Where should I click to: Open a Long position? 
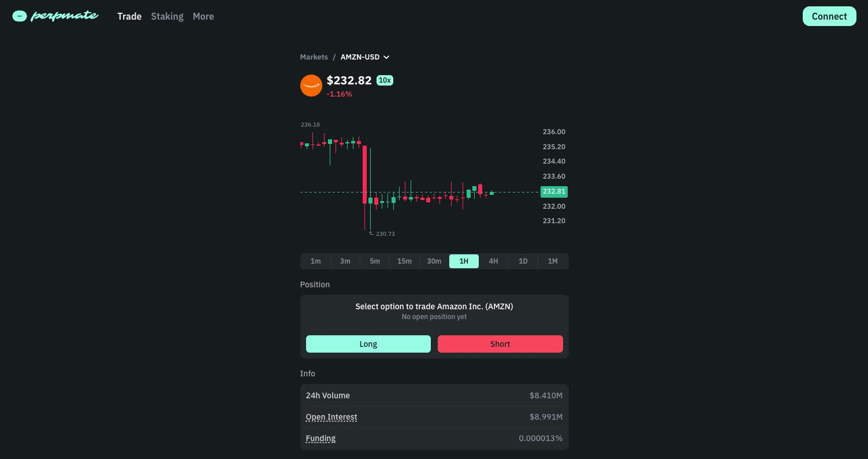click(368, 344)
